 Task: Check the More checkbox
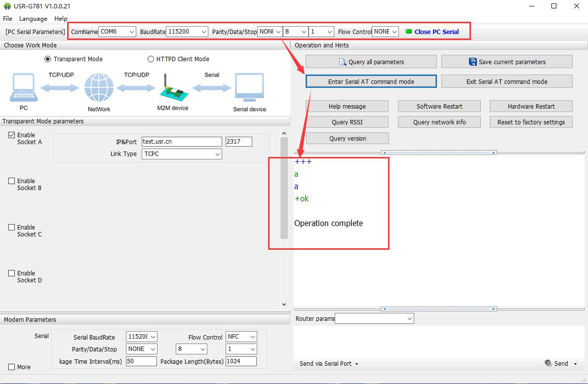12,367
